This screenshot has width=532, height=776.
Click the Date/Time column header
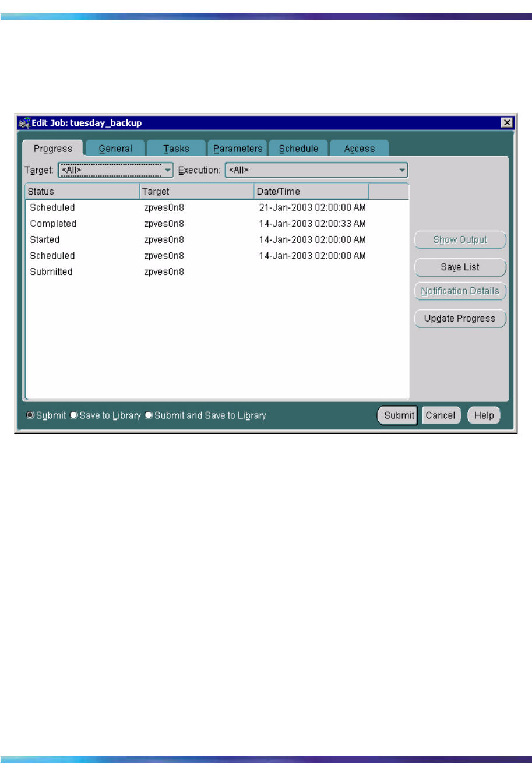(x=312, y=191)
